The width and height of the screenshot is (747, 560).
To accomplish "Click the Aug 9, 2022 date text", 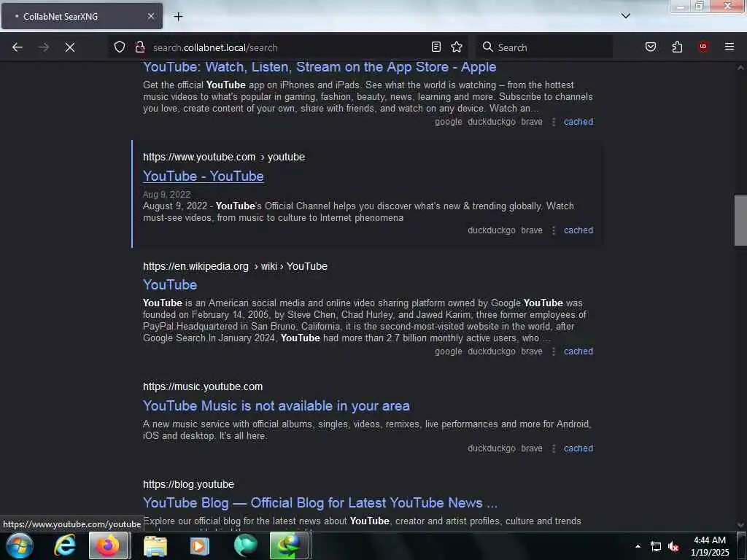I will click(x=166, y=194).
